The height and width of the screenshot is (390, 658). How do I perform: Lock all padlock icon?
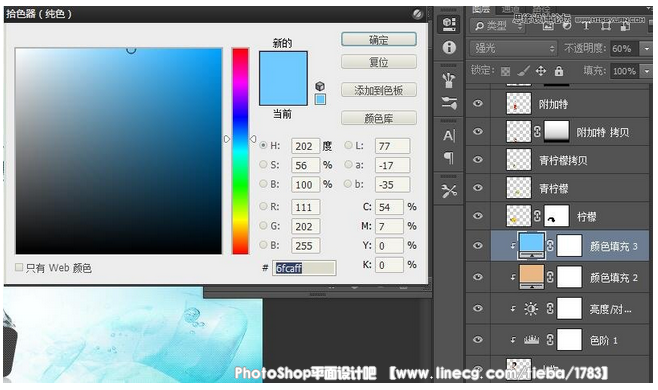pyautogui.click(x=559, y=71)
